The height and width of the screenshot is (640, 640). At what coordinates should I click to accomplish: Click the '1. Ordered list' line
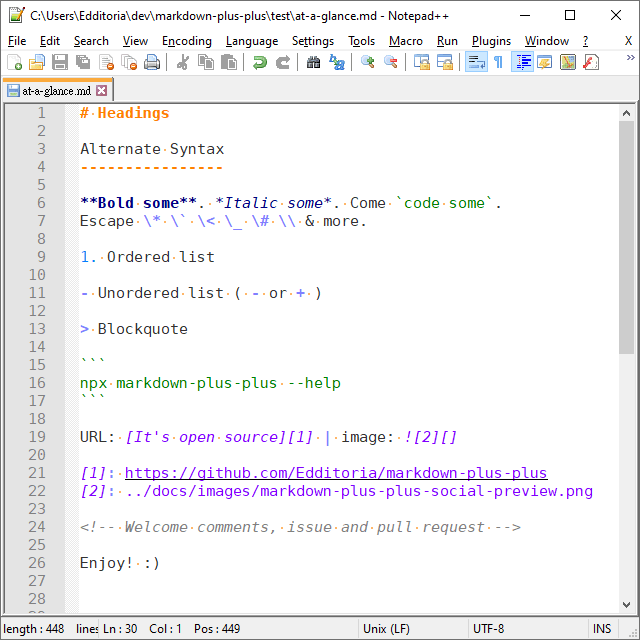tap(147, 257)
